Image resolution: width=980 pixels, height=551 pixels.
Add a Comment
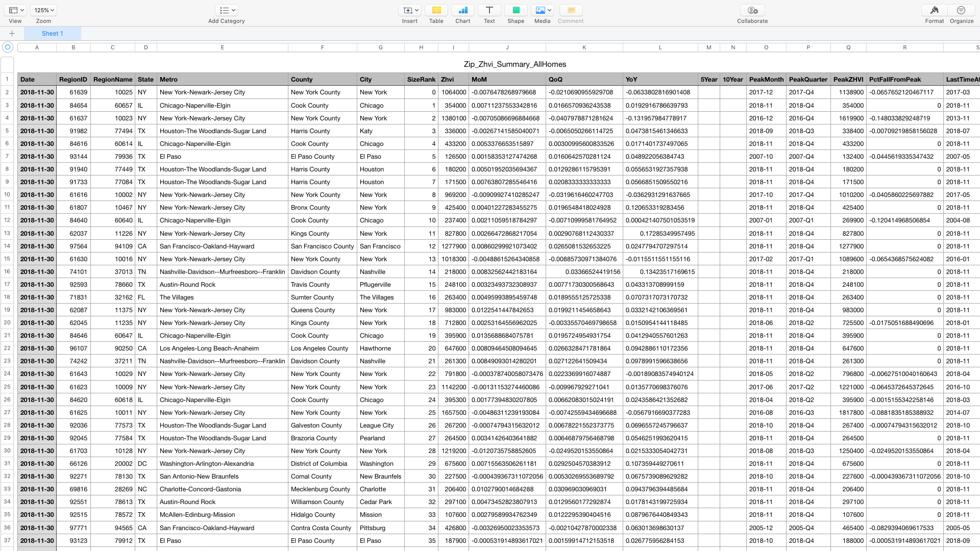coord(570,10)
